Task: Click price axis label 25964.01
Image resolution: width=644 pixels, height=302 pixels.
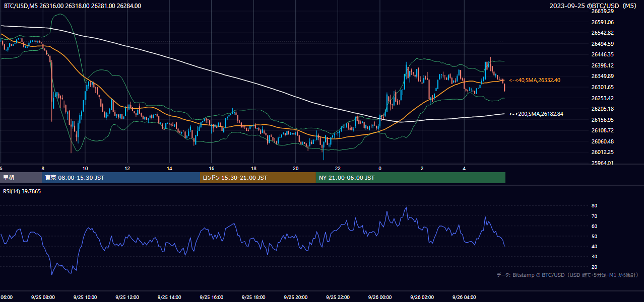Action: [x=602, y=163]
